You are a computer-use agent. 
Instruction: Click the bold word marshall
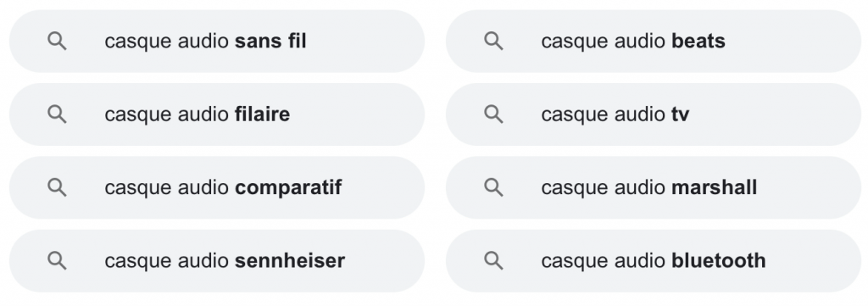point(714,187)
